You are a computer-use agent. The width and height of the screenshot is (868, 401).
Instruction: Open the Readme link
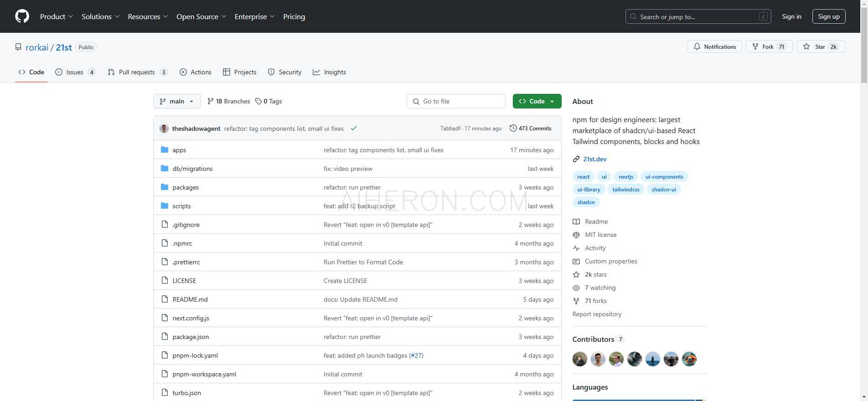[590, 221]
